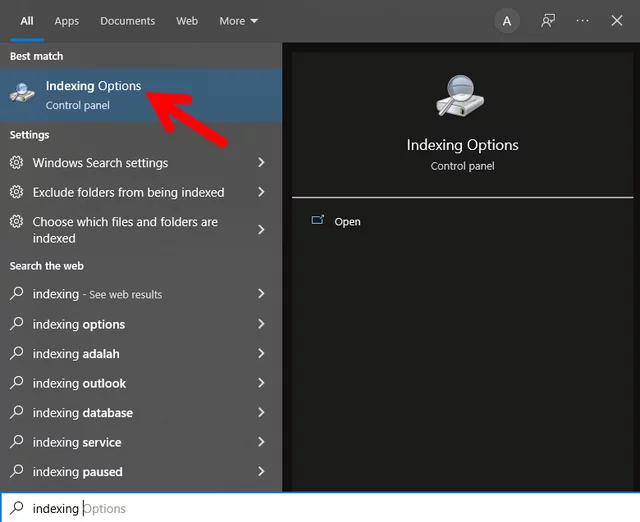Screen dimensions: 640x522
Task: Switch to the Apps tab
Action: click(67, 21)
